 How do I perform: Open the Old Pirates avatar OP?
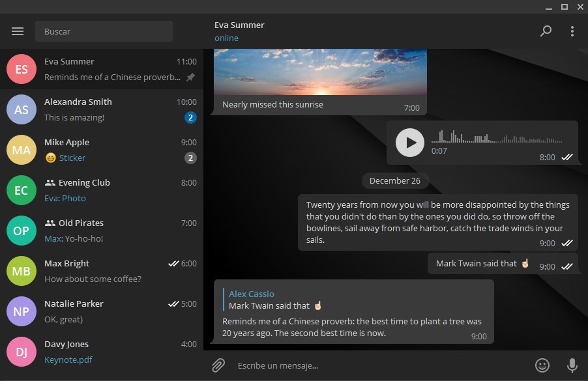pos(22,231)
